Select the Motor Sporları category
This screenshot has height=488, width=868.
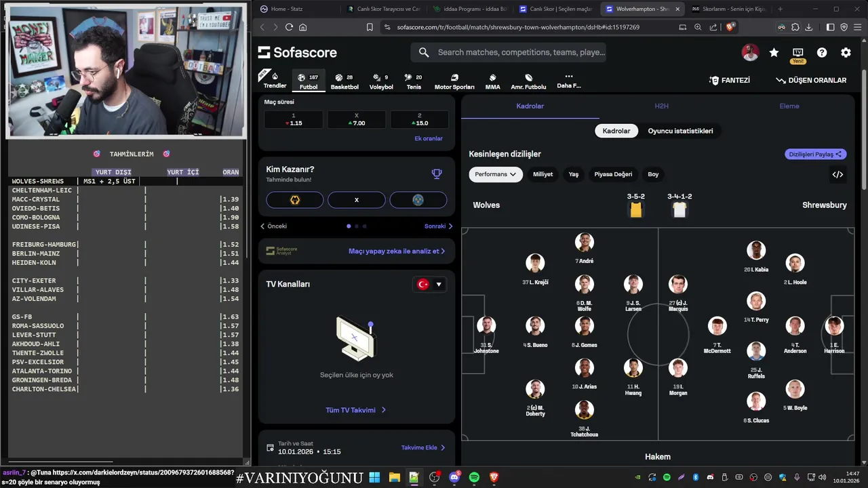[x=454, y=81]
